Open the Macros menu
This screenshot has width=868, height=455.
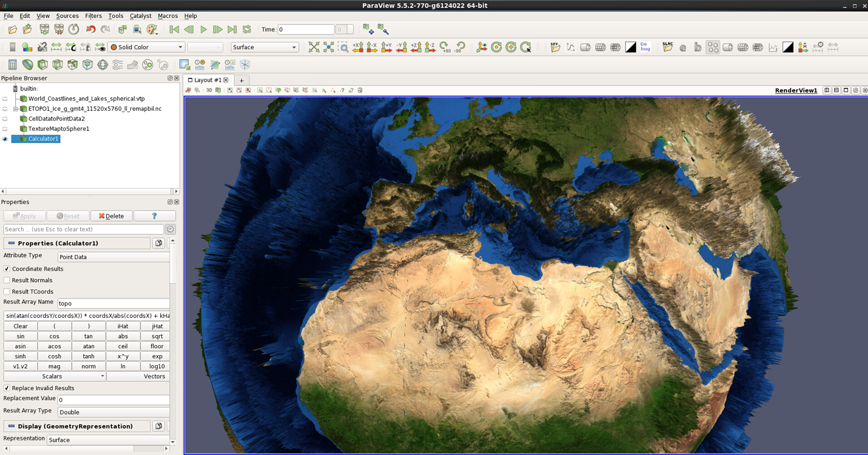pyautogui.click(x=168, y=16)
